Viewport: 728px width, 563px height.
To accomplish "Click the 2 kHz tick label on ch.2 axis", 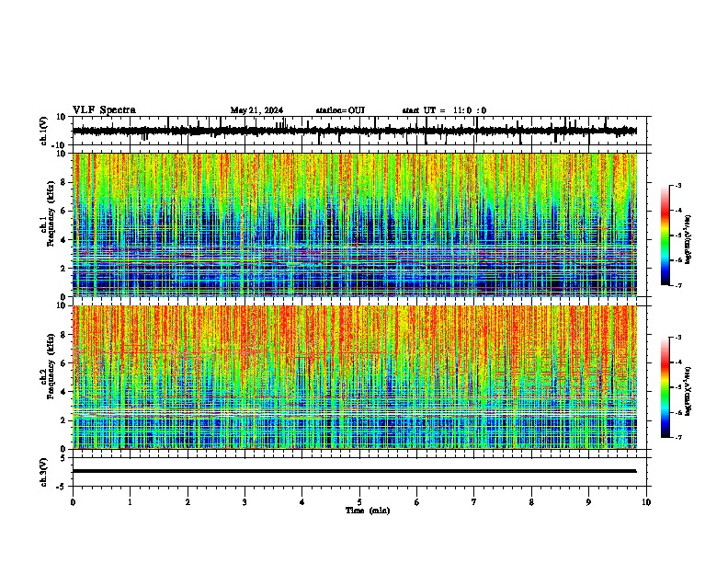I will click(x=64, y=420).
